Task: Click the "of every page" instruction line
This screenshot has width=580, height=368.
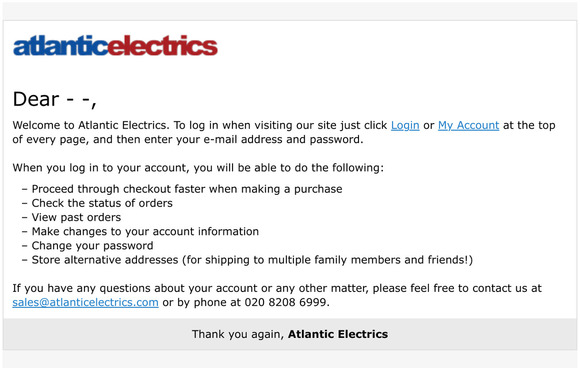Action: pos(188,139)
